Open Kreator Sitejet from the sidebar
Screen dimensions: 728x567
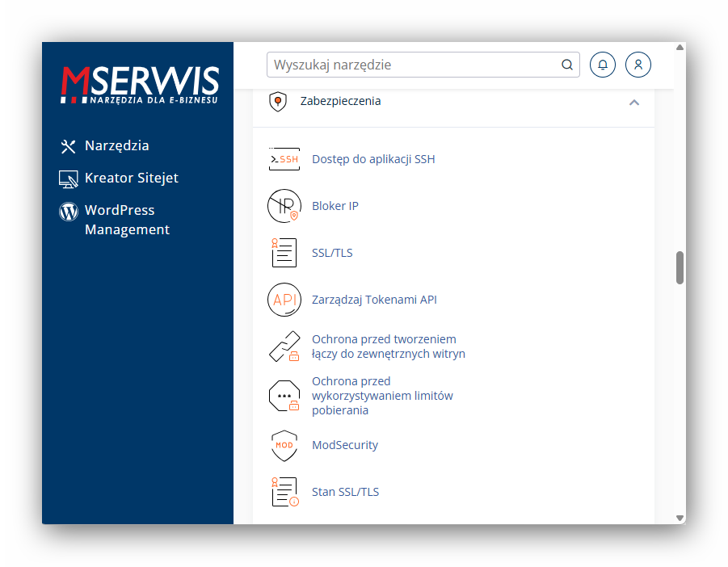pos(131,178)
